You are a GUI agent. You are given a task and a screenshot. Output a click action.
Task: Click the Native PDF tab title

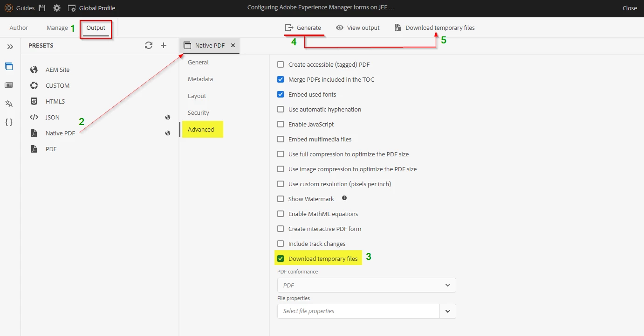pyautogui.click(x=210, y=45)
